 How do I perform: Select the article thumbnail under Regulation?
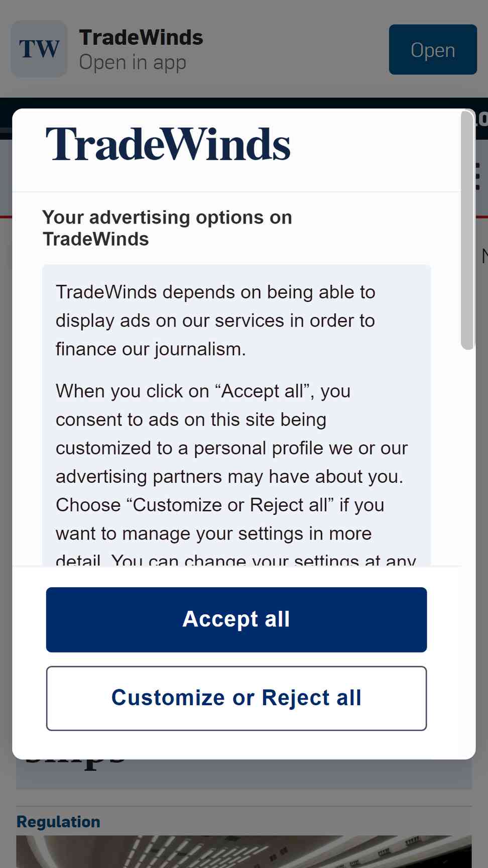(244, 851)
